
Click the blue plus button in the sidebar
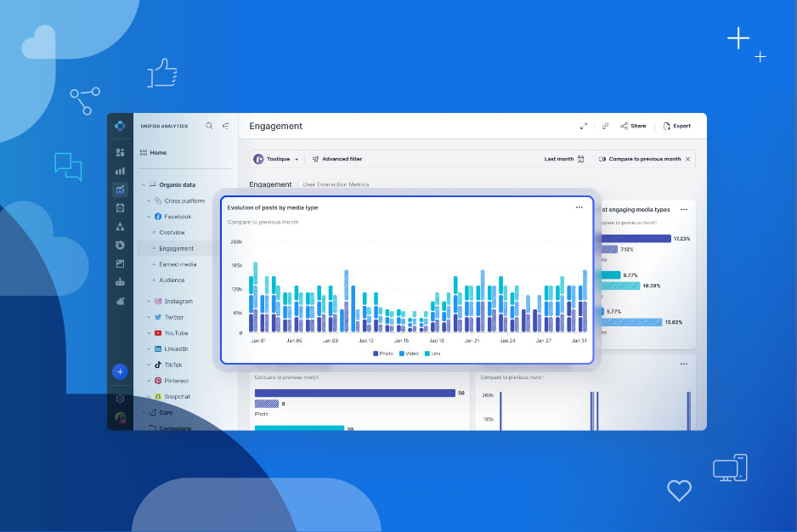pos(120,371)
